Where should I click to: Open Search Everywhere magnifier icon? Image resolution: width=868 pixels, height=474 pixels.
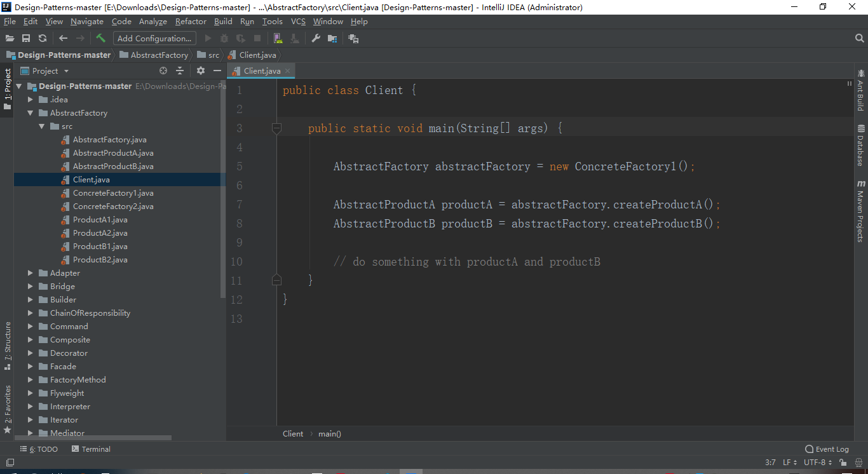tap(860, 39)
